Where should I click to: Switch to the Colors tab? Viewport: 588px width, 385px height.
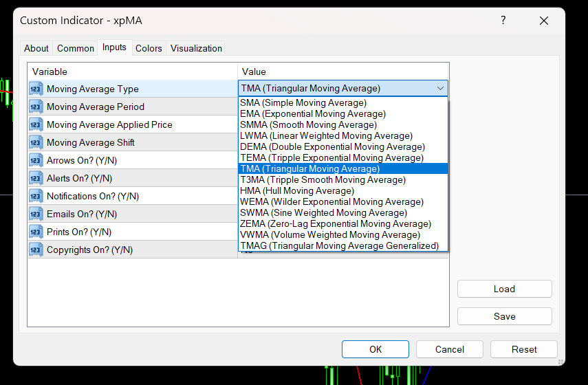[x=149, y=48]
